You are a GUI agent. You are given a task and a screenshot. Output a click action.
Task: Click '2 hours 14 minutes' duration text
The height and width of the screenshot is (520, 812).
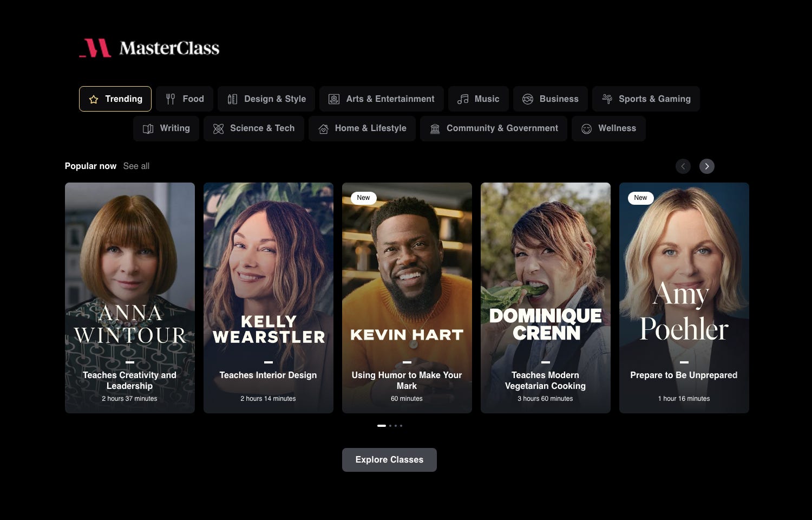point(268,399)
